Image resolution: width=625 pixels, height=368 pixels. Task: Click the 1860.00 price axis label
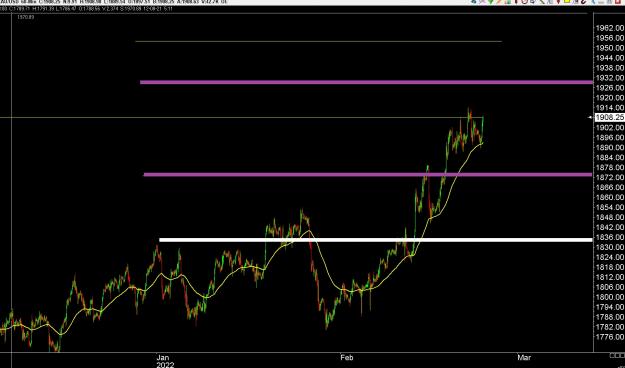(x=610, y=197)
